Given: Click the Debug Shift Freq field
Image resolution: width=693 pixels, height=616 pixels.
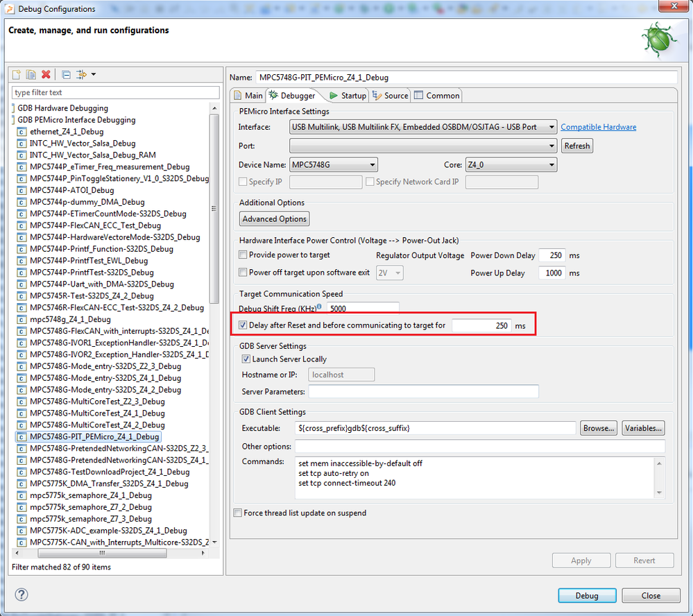Looking at the screenshot, I should [x=363, y=308].
